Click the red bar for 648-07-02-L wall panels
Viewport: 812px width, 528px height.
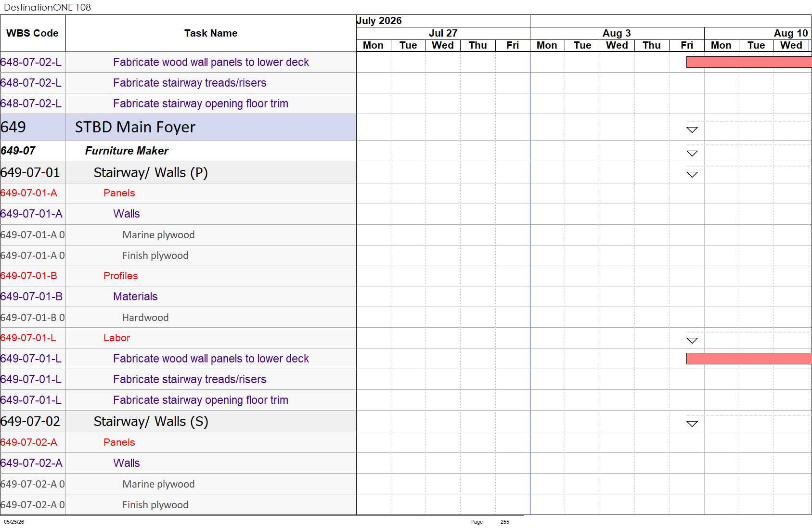pos(749,62)
